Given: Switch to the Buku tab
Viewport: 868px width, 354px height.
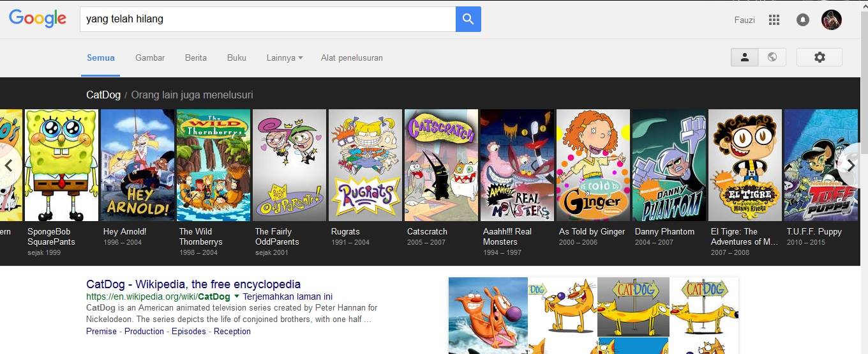Looking at the screenshot, I should (x=237, y=58).
